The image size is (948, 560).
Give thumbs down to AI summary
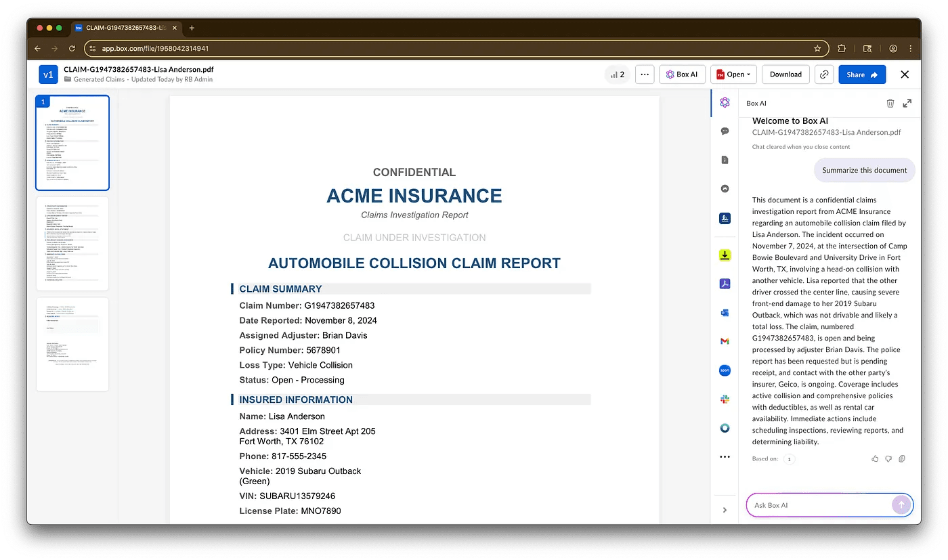888,459
